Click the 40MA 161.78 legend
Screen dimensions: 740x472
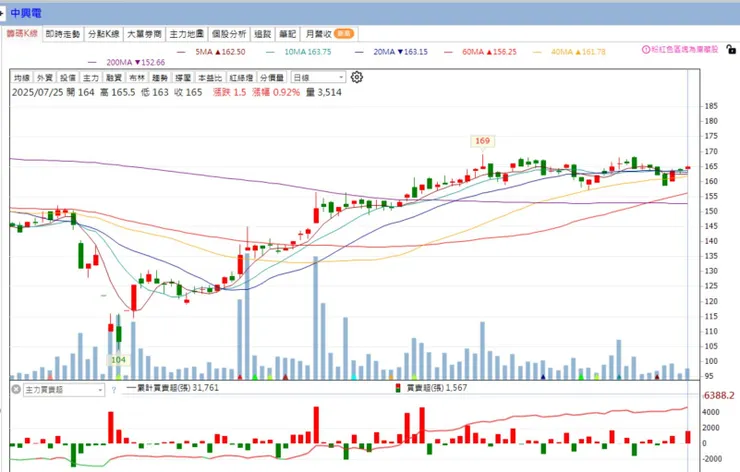[569, 51]
